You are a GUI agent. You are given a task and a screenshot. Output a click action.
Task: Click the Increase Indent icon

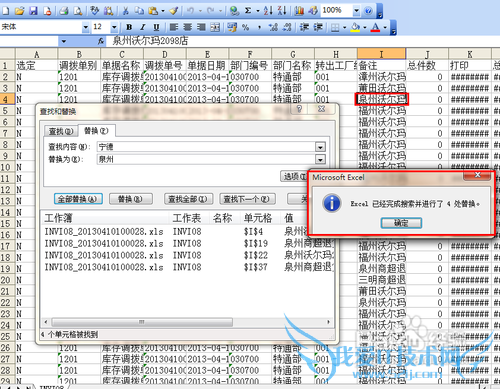tap(318, 27)
